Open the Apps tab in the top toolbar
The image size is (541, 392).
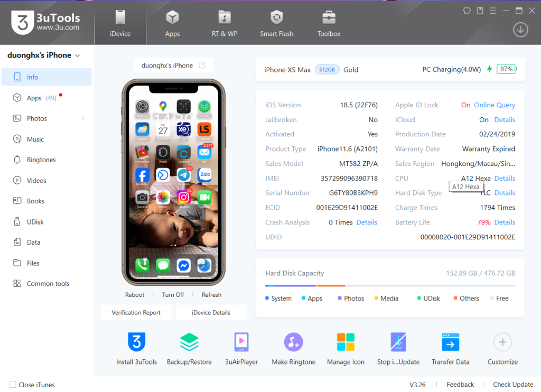click(172, 23)
